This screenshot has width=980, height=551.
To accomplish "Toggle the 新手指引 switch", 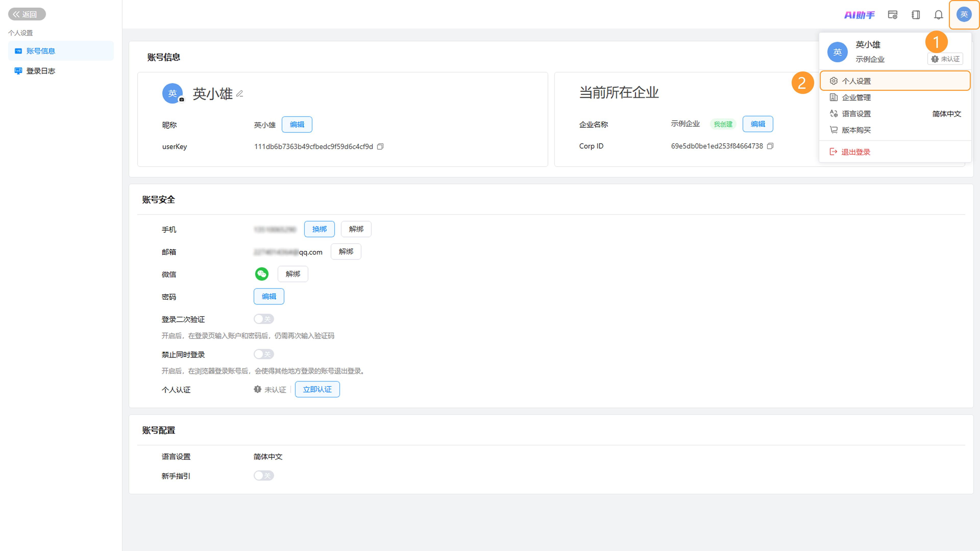I will pyautogui.click(x=264, y=476).
